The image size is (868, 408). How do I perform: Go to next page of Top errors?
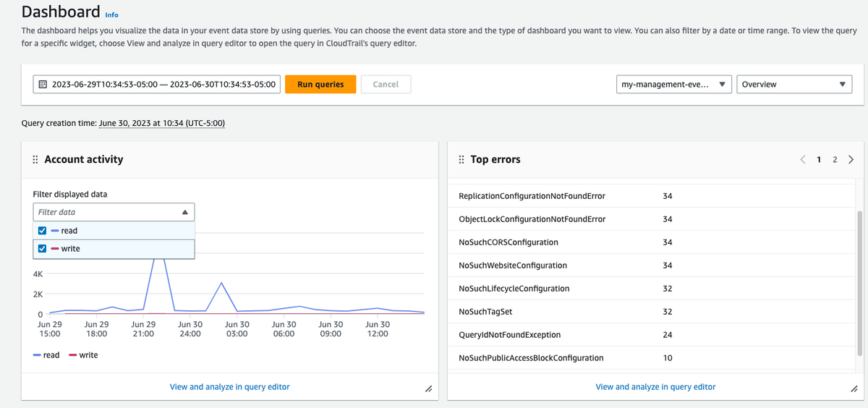pos(851,159)
